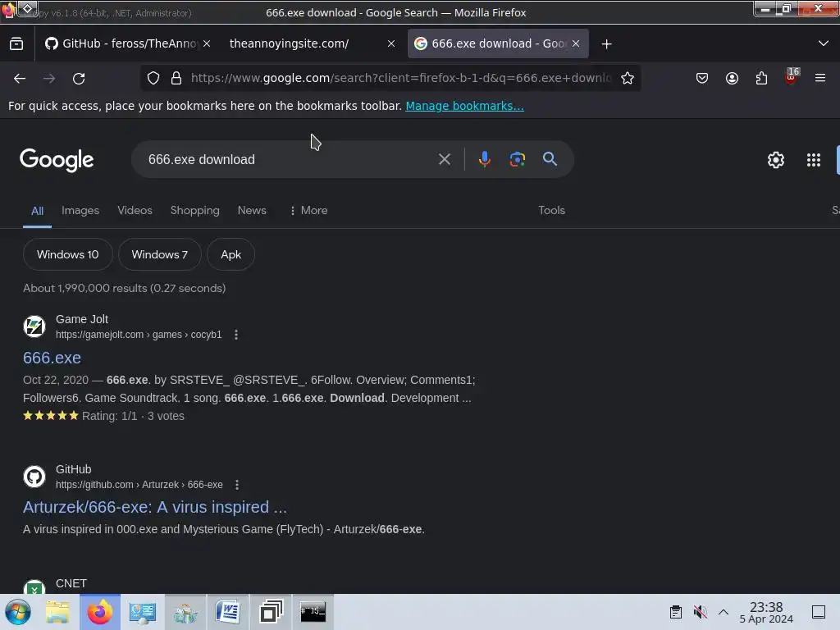840x630 pixels.
Task: Close the theannoyingsite.com tab
Action: [391, 44]
